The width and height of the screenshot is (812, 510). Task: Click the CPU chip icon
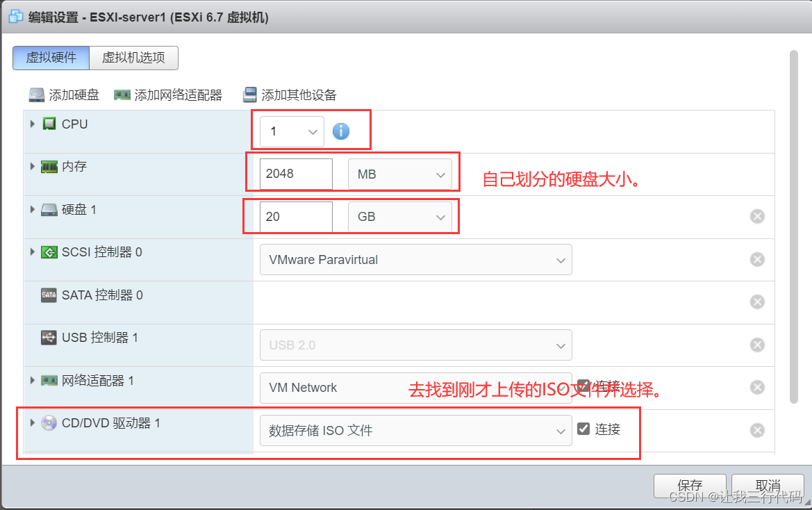[x=49, y=124]
